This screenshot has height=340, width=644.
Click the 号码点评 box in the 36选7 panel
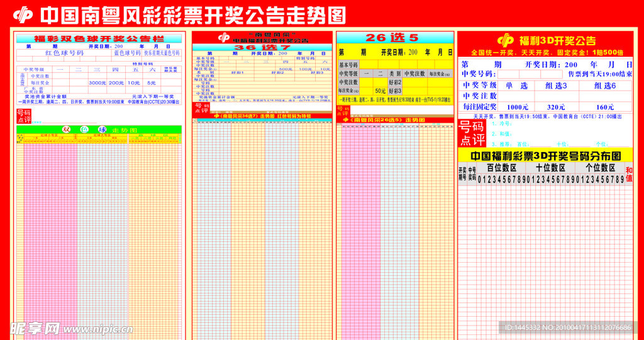point(201,108)
